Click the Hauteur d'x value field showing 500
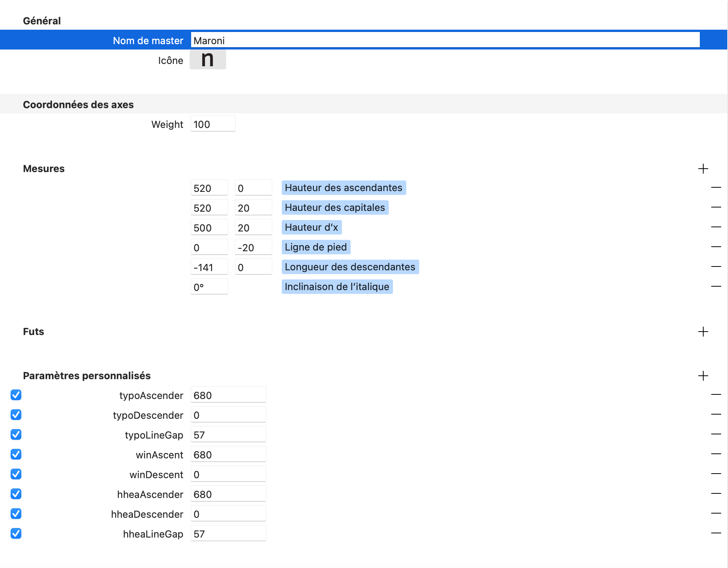728x568 pixels. (209, 228)
